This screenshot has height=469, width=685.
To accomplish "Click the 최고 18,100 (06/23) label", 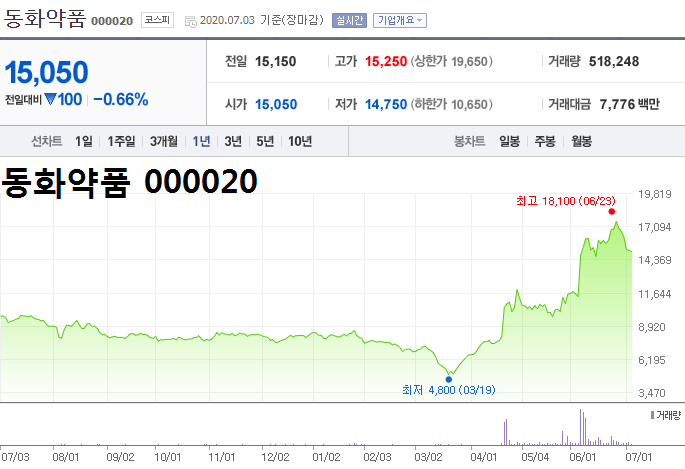I will 566,201.
